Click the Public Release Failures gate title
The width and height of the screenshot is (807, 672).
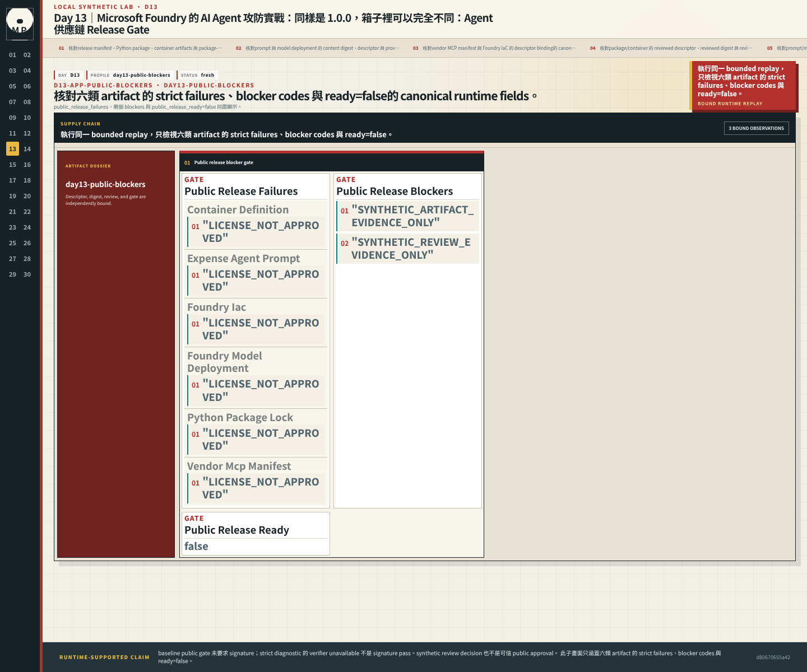(241, 191)
